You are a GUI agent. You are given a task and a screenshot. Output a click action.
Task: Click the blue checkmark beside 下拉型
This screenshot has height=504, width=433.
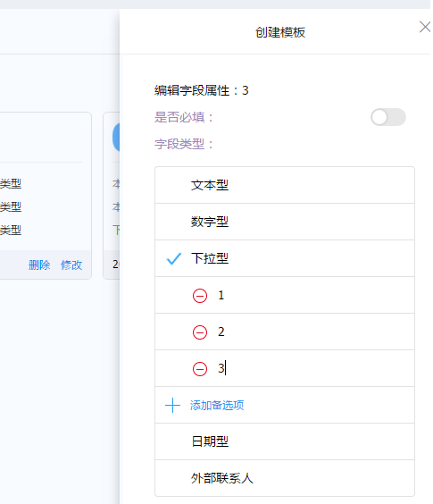(174, 259)
